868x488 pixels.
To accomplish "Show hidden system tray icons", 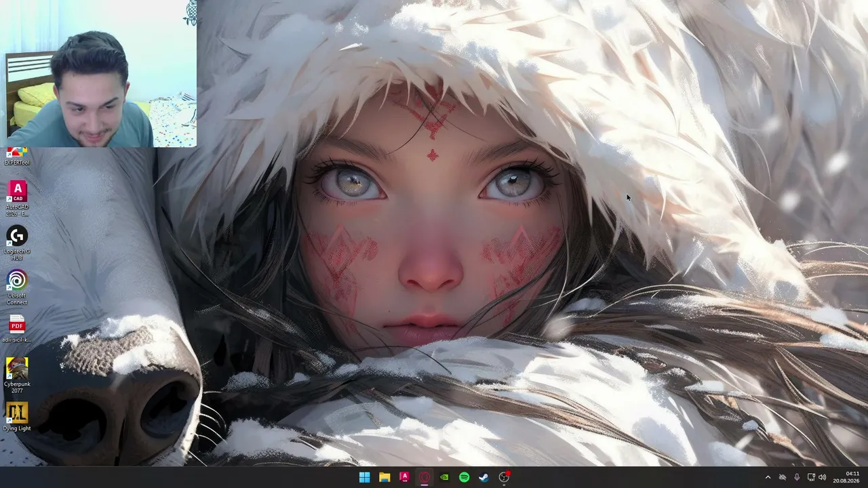I will point(768,477).
